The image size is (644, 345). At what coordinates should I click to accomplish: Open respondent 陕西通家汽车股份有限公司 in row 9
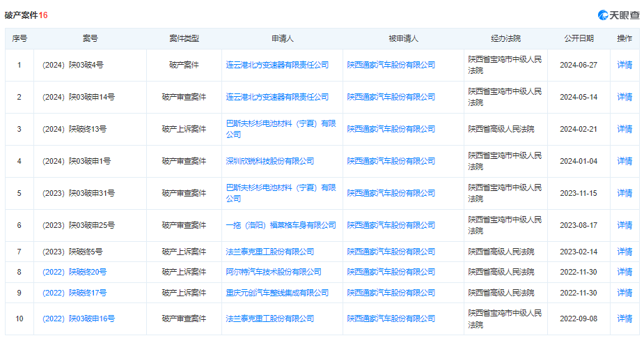click(x=391, y=293)
